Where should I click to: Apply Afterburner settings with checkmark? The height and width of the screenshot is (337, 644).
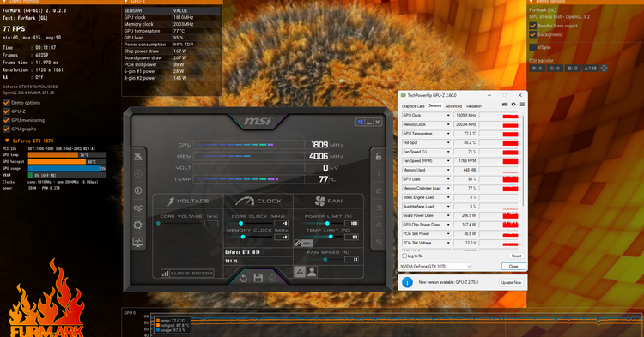(272, 279)
